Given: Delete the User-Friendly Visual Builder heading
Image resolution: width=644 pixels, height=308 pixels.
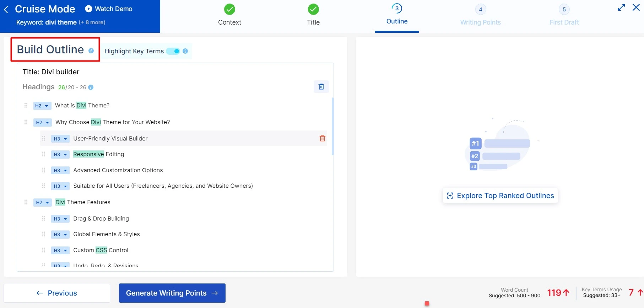Looking at the screenshot, I should coord(322,138).
